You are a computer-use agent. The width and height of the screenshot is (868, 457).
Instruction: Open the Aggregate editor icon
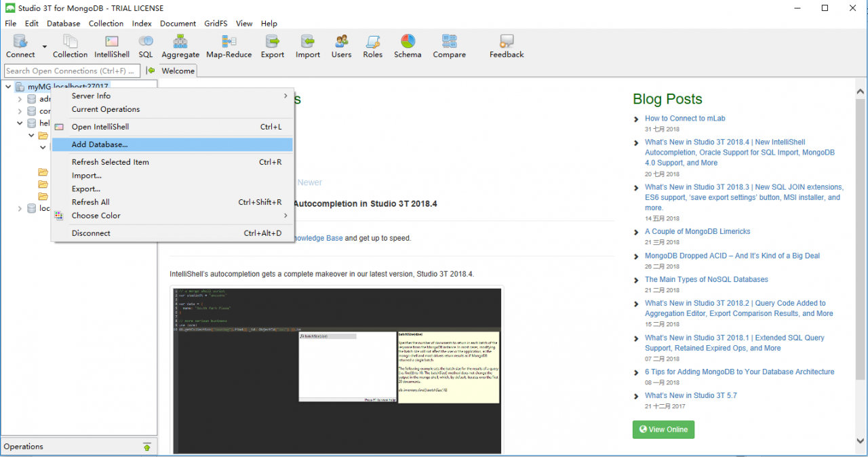(x=180, y=46)
